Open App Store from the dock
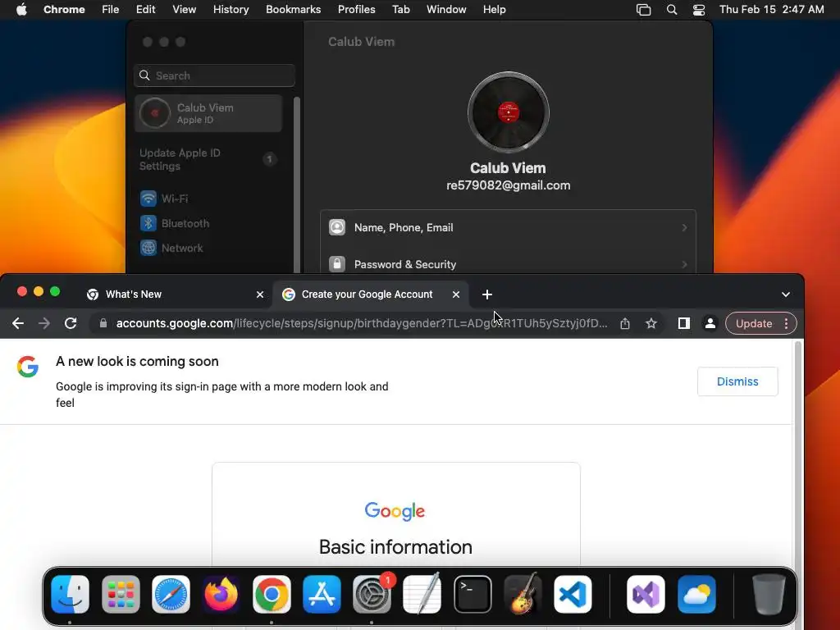The width and height of the screenshot is (840, 630). pyautogui.click(x=322, y=594)
